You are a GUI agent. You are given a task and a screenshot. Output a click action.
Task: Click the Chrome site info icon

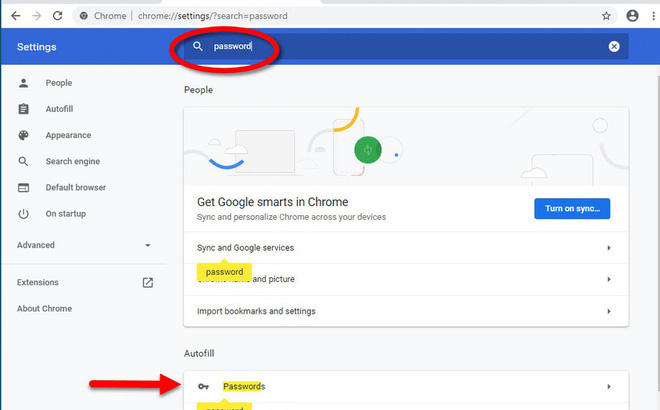84,16
